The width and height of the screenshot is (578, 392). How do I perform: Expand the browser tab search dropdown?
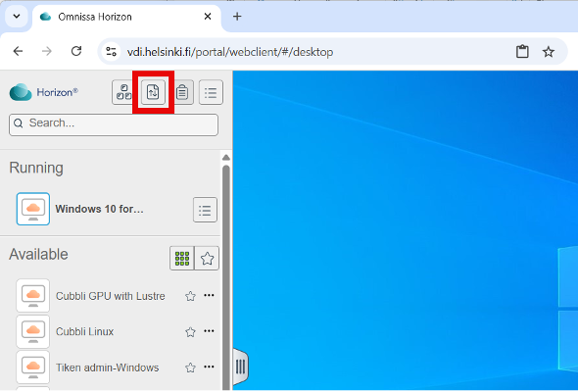17,17
